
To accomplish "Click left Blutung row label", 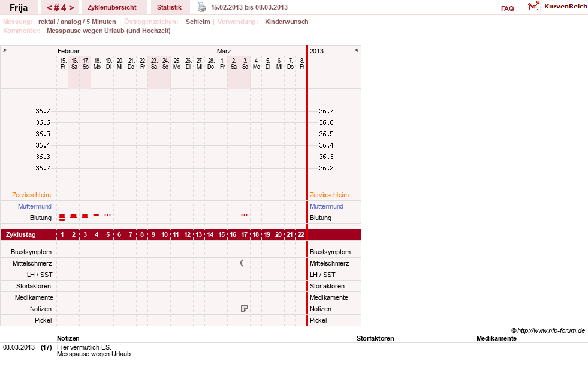I will point(41,218).
